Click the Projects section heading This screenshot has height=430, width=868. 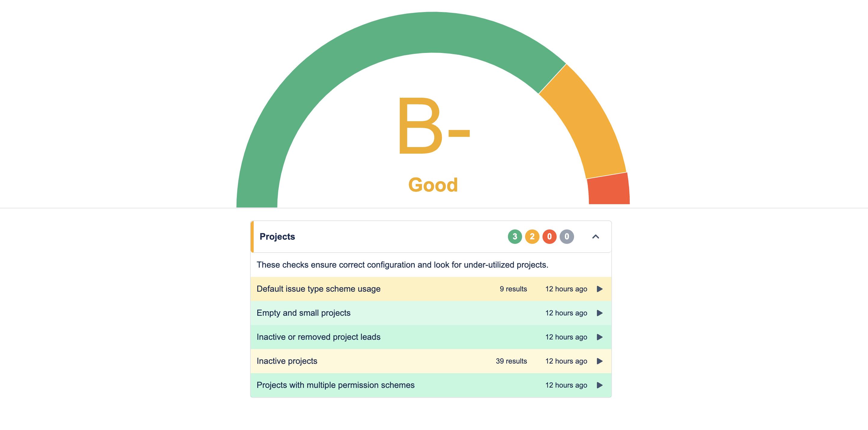[277, 237]
